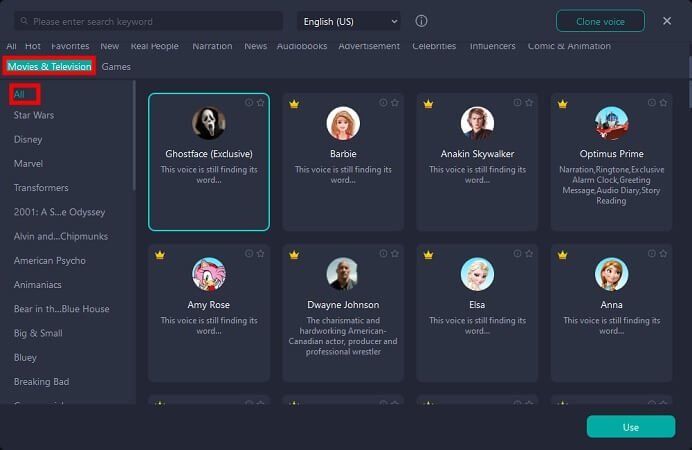Choose the Marvel category
This screenshot has width=692, height=450.
coord(28,164)
